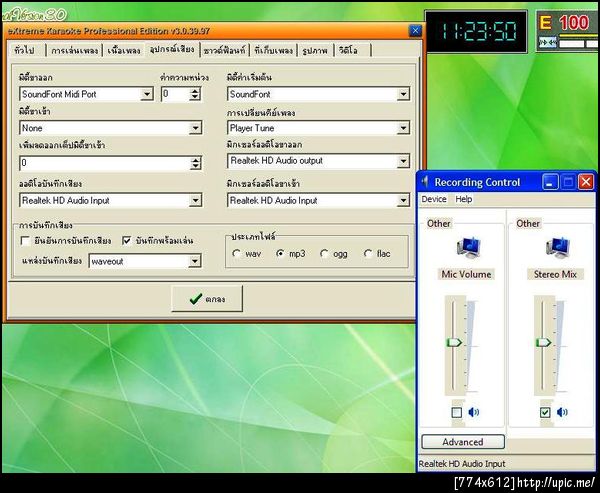Click the E 100 tempo display

(x=565, y=23)
